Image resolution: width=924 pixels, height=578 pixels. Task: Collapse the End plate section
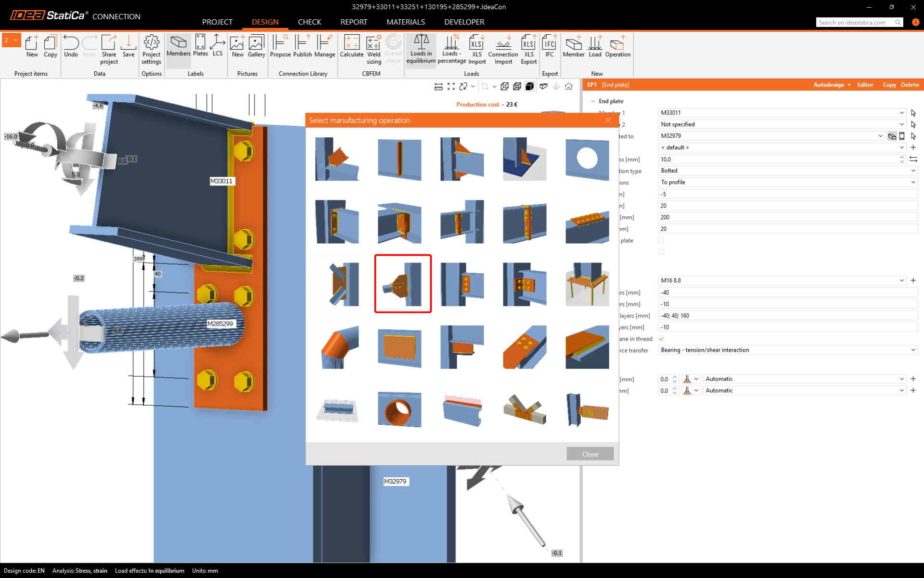pos(593,101)
